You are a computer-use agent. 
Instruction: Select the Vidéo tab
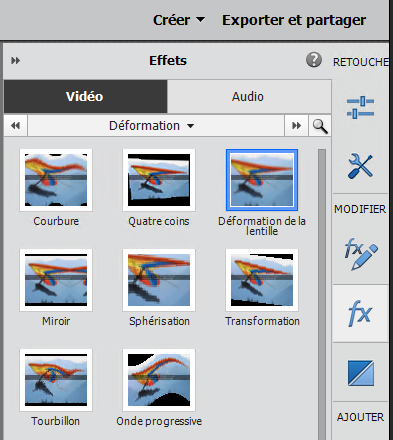pyautogui.click(x=85, y=97)
